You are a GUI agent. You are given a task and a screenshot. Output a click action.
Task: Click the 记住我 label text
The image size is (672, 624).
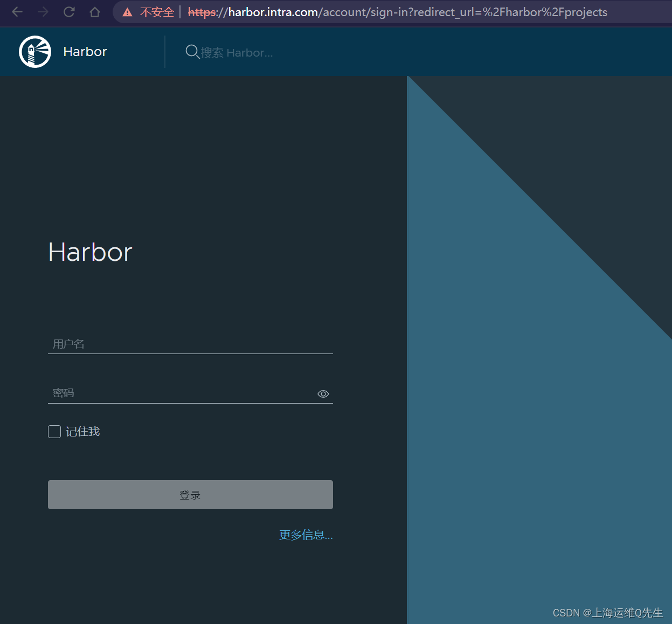click(x=83, y=432)
